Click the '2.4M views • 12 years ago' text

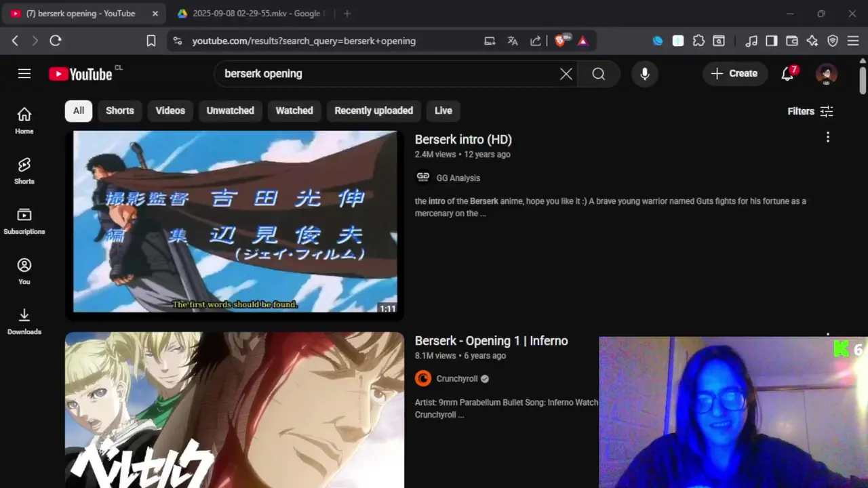(x=462, y=155)
